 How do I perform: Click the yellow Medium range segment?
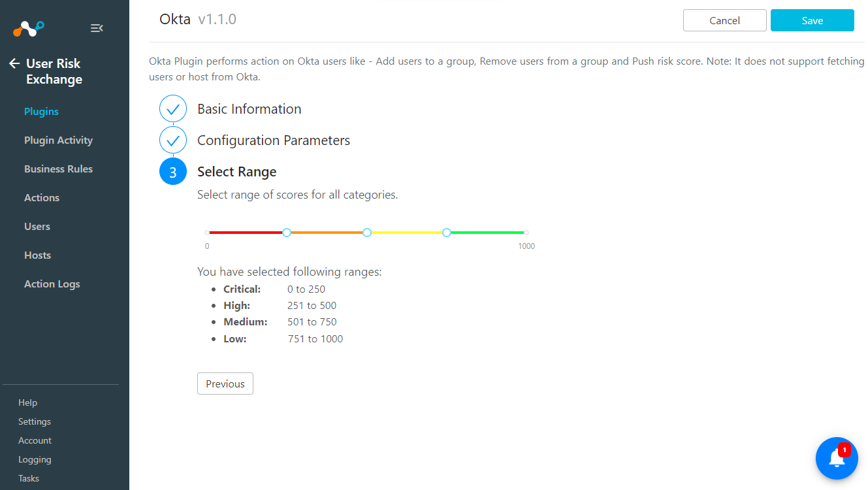pos(407,233)
